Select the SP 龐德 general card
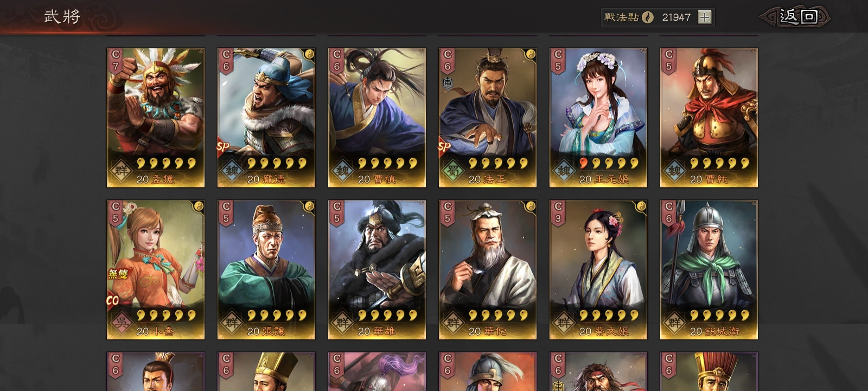Viewport: 868px width, 391px height. tap(266, 118)
